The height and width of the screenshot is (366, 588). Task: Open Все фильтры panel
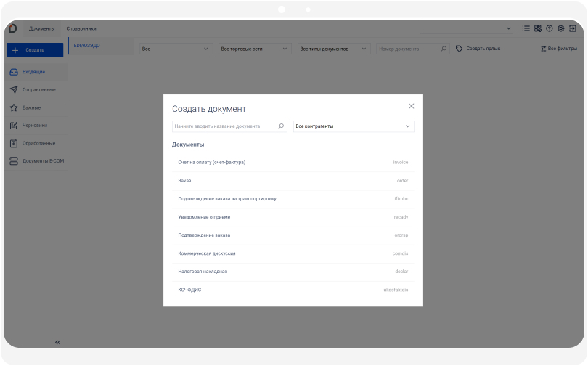click(x=558, y=49)
